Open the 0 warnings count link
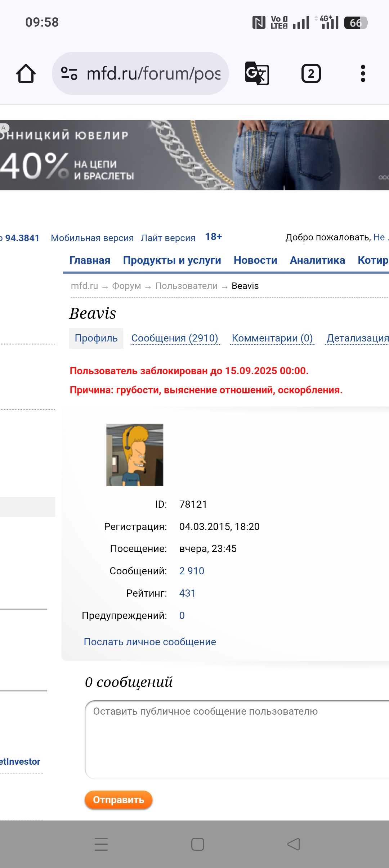Viewport: 389px width, 868px height. tap(182, 616)
